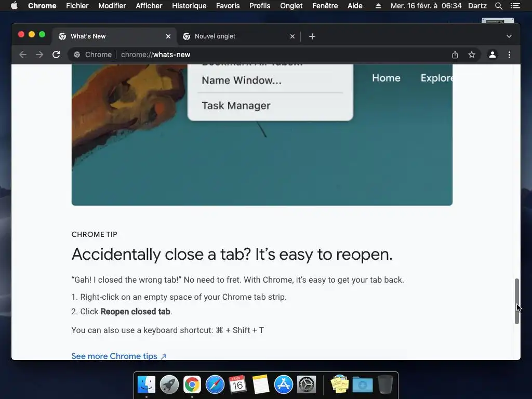Click the browser forward arrow
The height and width of the screenshot is (399, 532).
pyautogui.click(x=39, y=55)
